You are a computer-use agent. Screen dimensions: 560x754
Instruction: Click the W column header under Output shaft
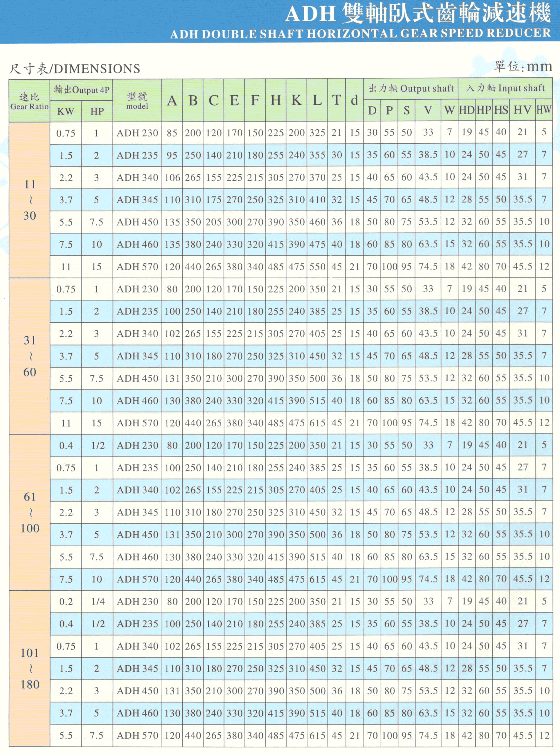(x=449, y=110)
